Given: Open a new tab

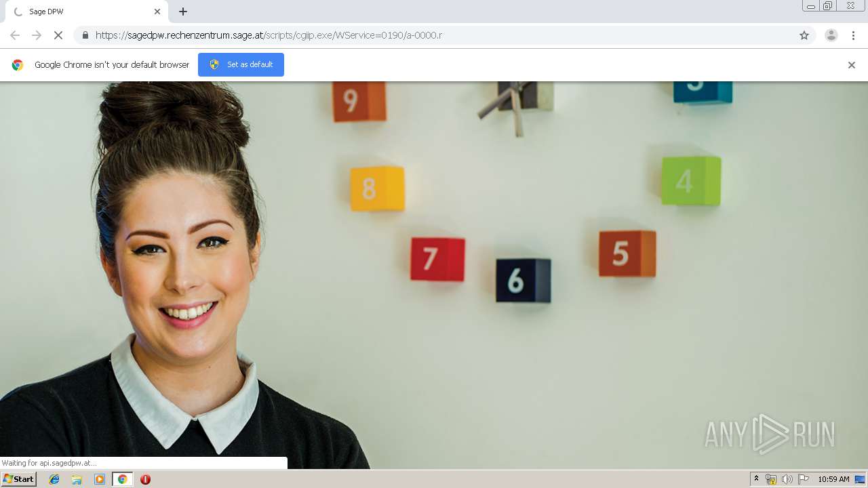Looking at the screenshot, I should tap(183, 12).
